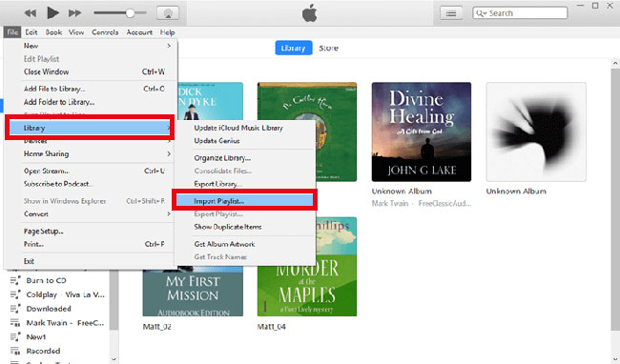This screenshot has width=620, height=364.
Task: Select Export Library...
Action: (245, 184)
